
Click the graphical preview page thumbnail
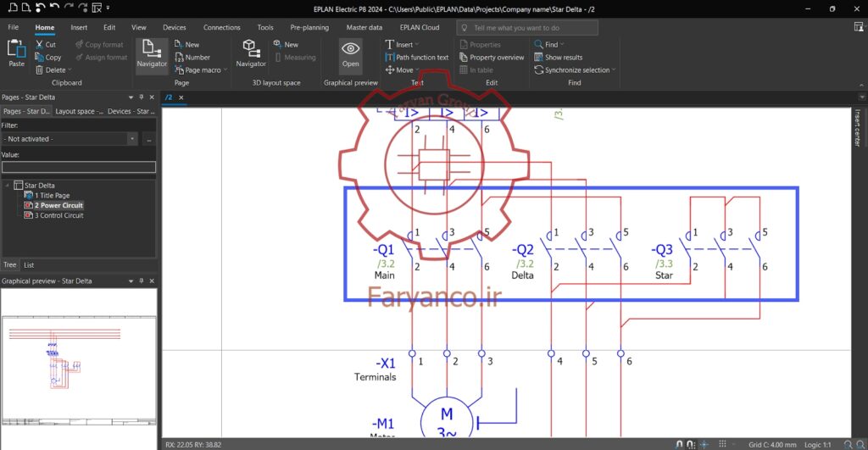[x=79, y=369]
